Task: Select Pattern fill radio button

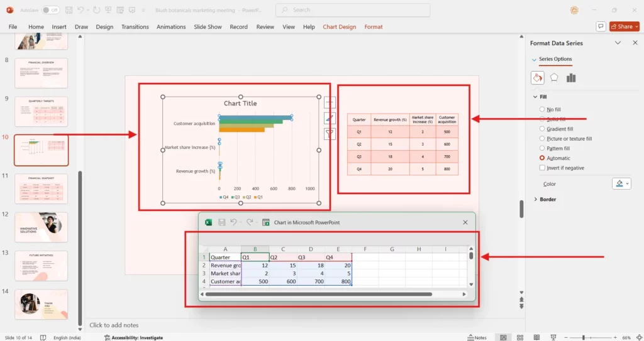Action: pos(542,148)
